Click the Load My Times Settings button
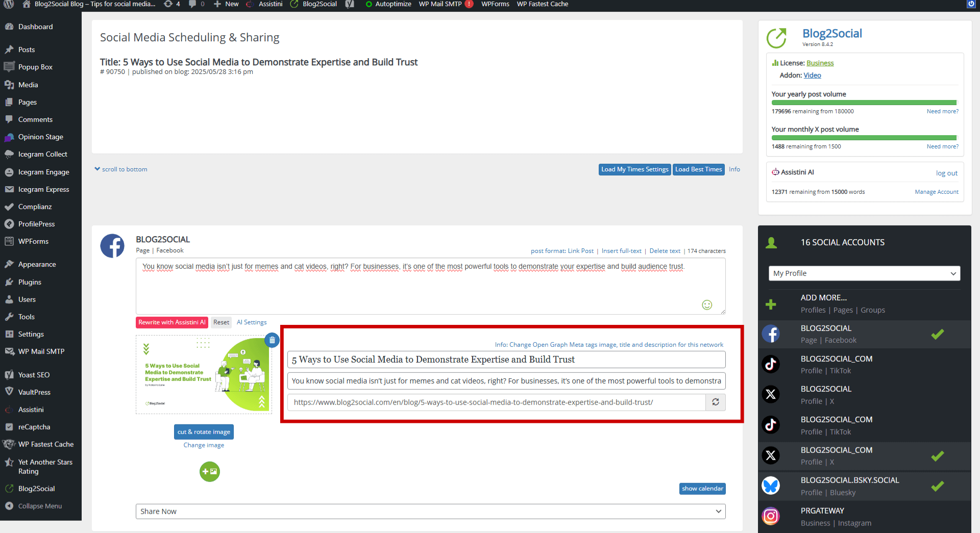980x533 pixels. (634, 169)
